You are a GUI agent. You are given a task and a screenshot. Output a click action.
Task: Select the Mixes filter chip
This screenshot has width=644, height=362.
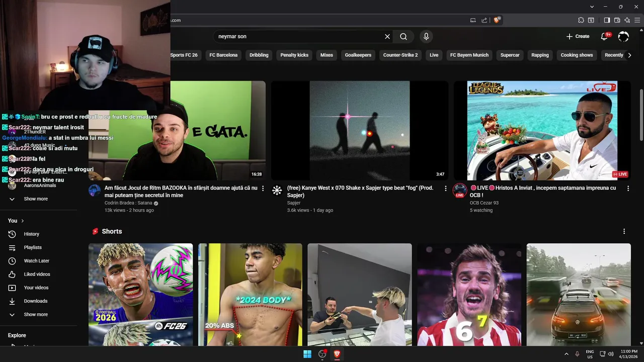coord(327,55)
